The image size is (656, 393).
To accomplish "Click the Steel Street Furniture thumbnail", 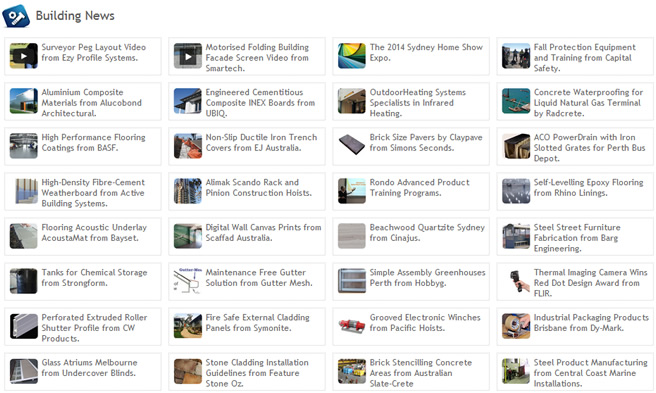I will tap(516, 236).
